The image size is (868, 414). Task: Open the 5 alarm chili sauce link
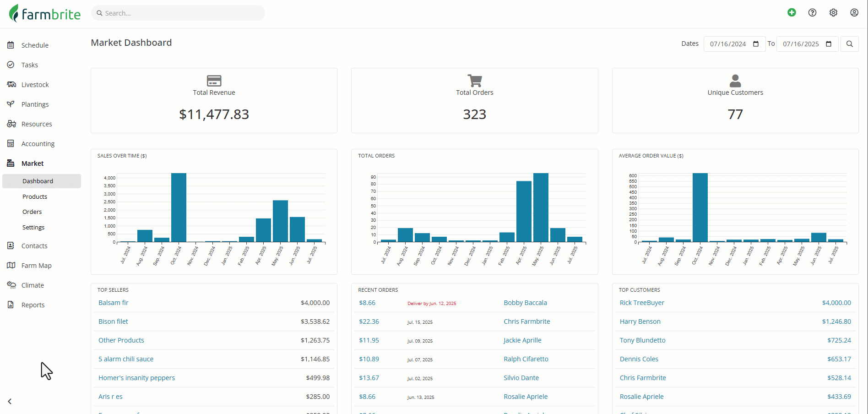pyautogui.click(x=126, y=359)
